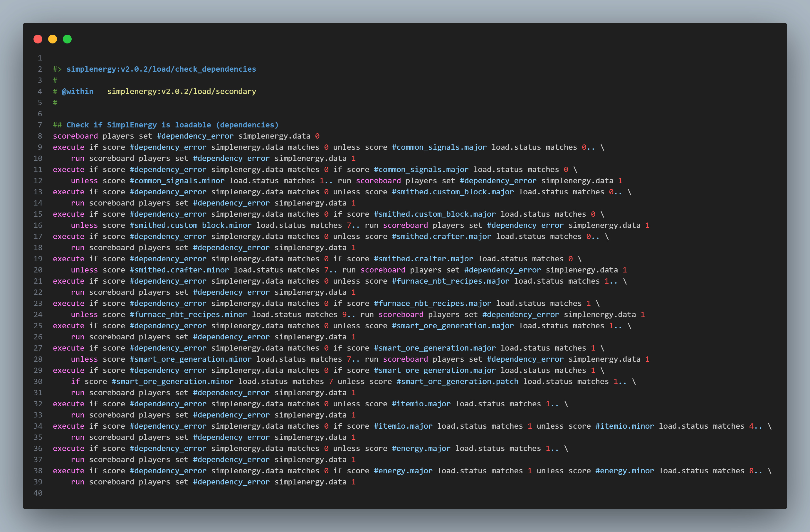
Task: Click line number 9 in the gutter
Action: point(40,147)
